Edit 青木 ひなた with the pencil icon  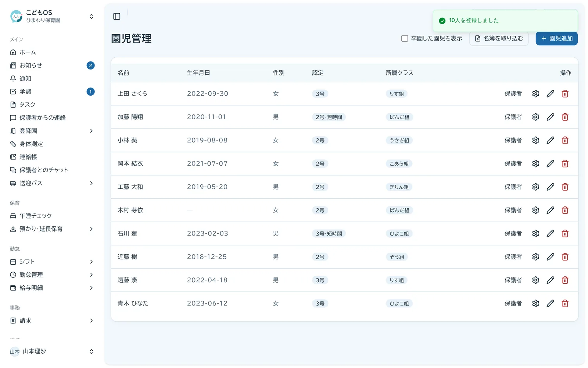point(550,303)
